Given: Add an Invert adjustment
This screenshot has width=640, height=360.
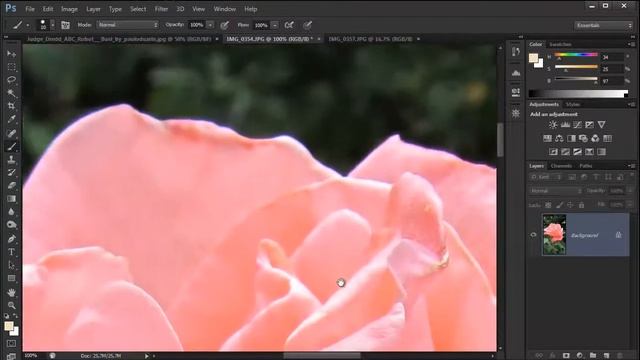Looking at the screenshot, I should tap(553, 152).
